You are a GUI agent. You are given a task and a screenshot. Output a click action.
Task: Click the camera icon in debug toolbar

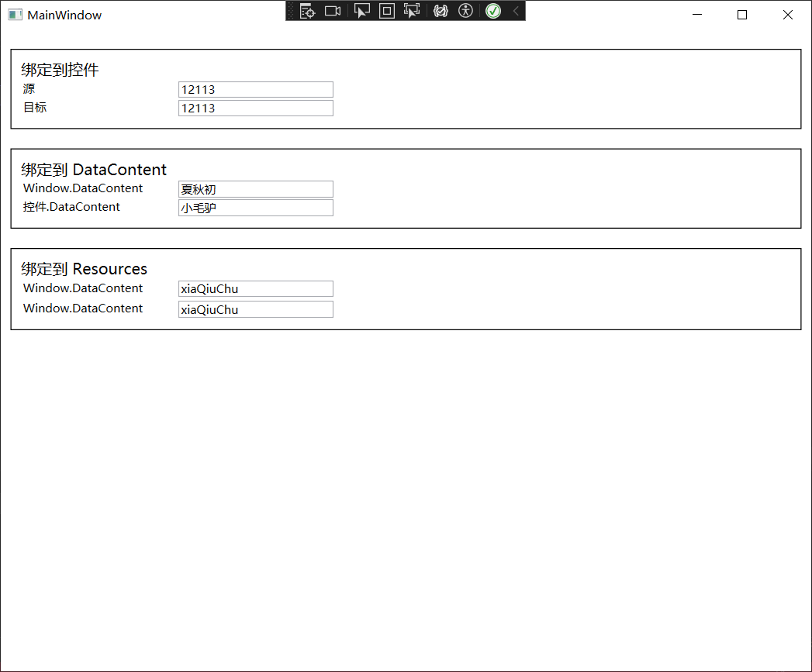point(333,11)
